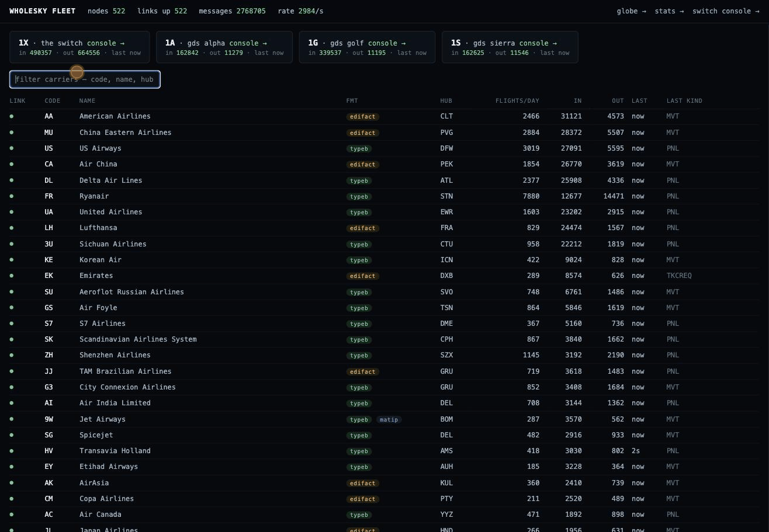769x532 pixels.
Task: Click TKCREQ last kind for Emirates
Action: click(679, 276)
